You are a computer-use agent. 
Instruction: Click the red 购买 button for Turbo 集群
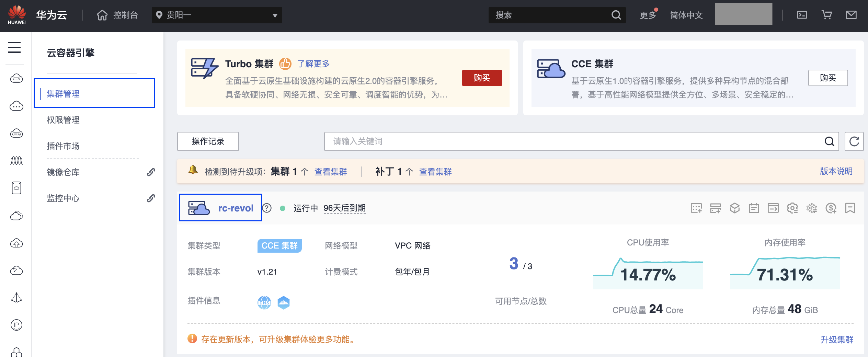482,78
